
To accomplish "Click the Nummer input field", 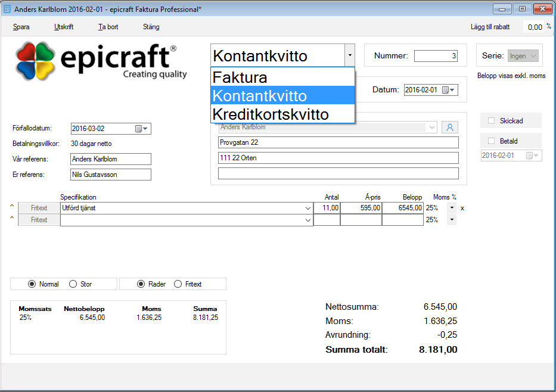I will [x=436, y=56].
